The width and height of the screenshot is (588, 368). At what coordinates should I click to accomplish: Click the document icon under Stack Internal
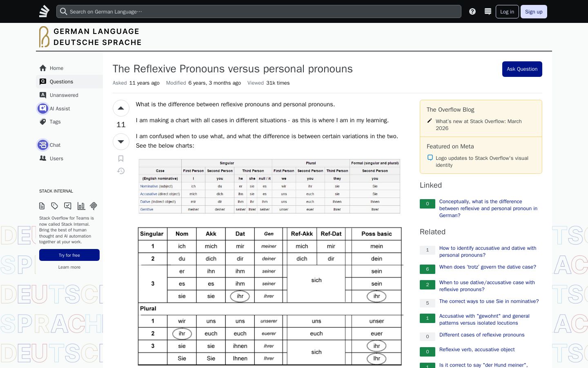tap(42, 206)
